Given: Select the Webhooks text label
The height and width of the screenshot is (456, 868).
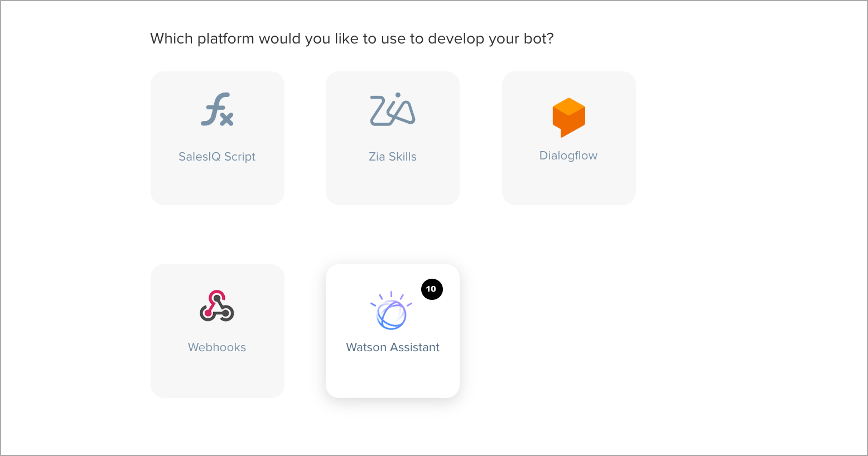Looking at the screenshot, I should (x=217, y=347).
